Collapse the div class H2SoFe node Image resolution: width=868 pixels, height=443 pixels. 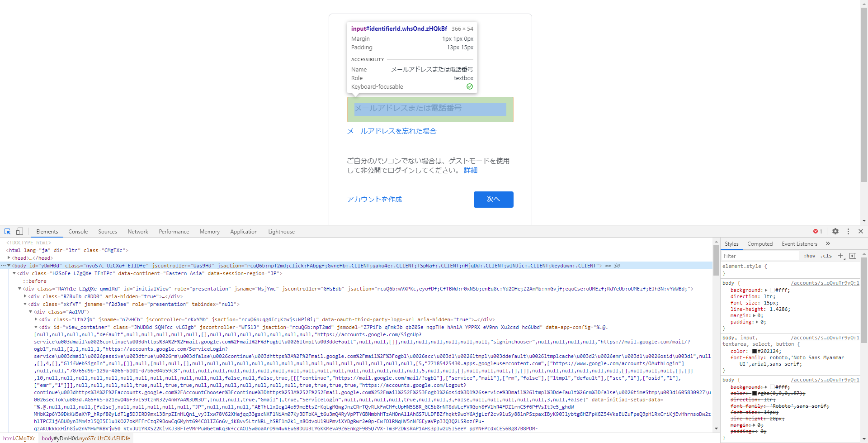click(14, 273)
